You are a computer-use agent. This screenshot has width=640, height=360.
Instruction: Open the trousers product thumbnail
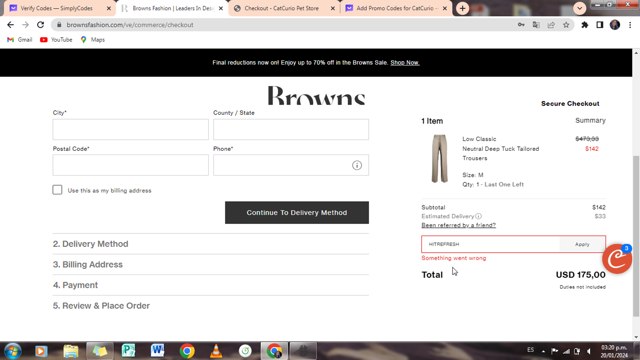click(440, 159)
